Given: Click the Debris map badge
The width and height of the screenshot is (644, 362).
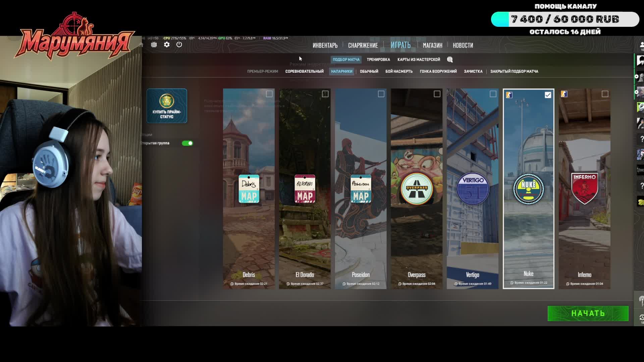Looking at the screenshot, I should click(x=249, y=189).
